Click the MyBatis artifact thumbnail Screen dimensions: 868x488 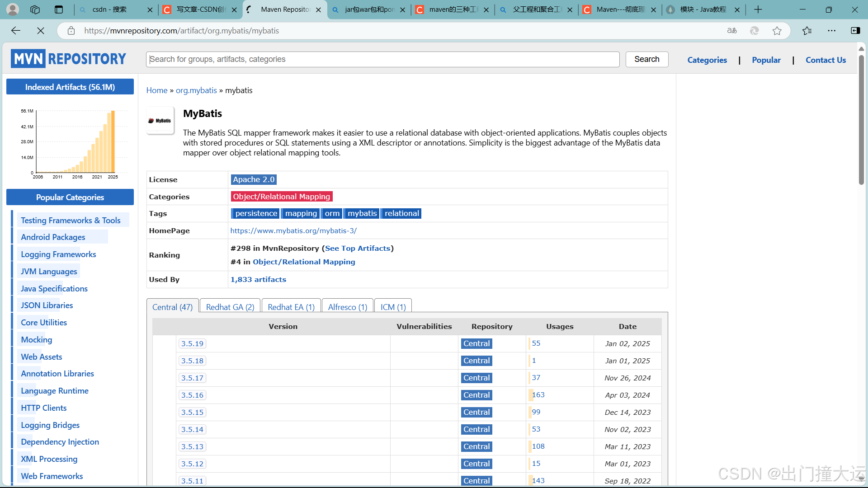click(160, 121)
